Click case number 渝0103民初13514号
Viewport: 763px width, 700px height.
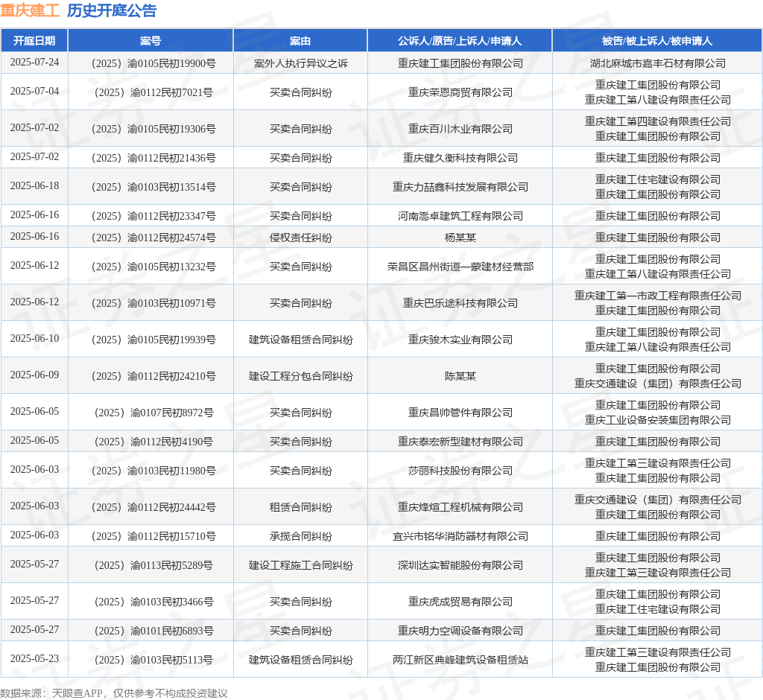pos(153,187)
